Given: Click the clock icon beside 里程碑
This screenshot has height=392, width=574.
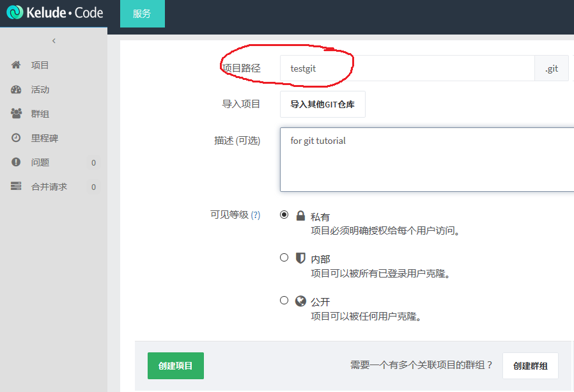Looking at the screenshot, I should pyautogui.click(x=16, y=137).
